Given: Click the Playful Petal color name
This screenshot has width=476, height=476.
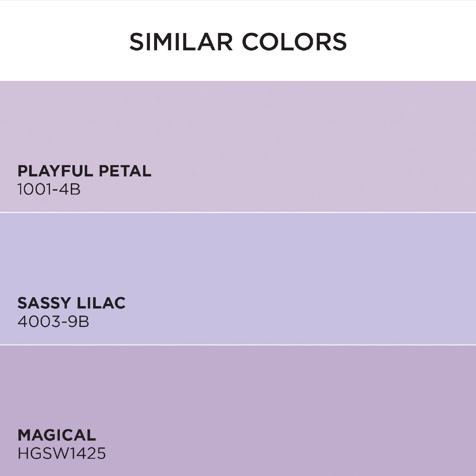Looking at the screenshot, I should (84, 171).
